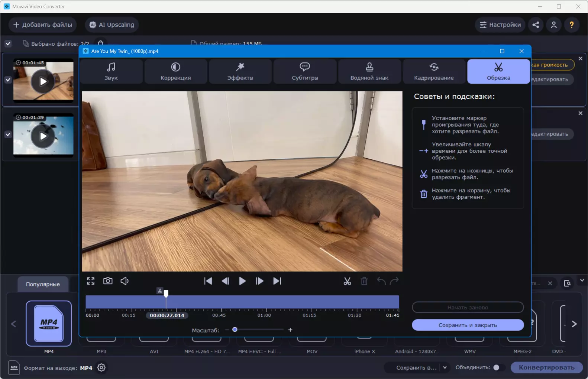588x379 pixels.
Task: Zoom out timeline with minus icon
Action: pyautogui.click(x=227, y=330)
